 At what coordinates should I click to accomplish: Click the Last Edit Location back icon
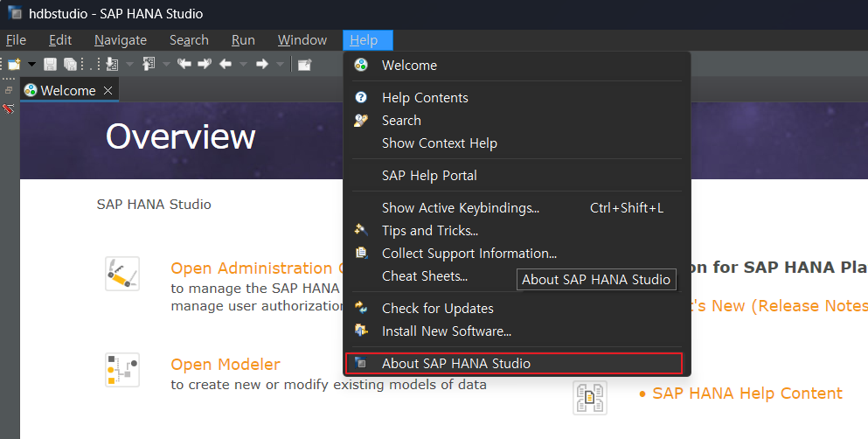click(184, 64)
